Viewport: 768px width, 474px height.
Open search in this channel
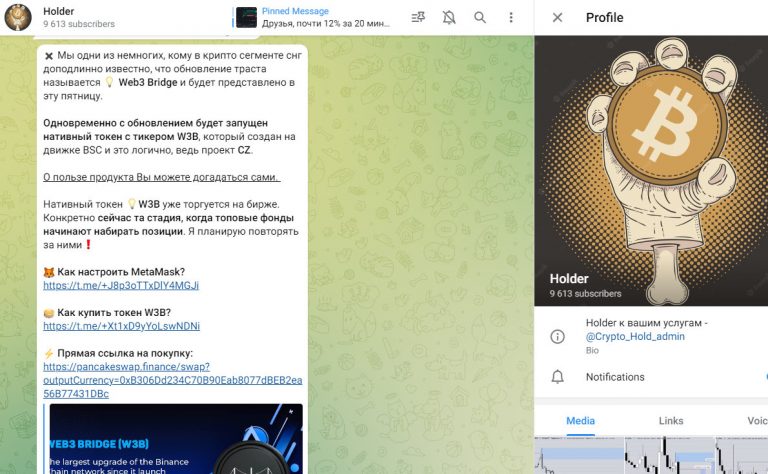480,17
